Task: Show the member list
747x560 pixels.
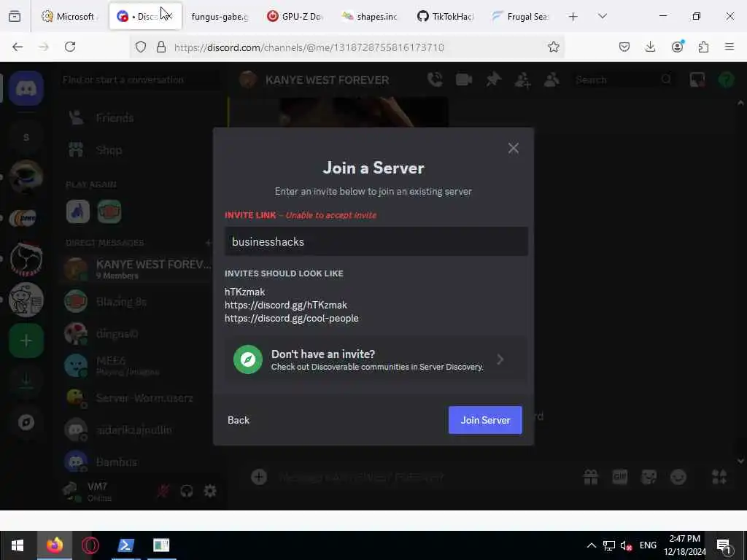Action: point(551,79)
